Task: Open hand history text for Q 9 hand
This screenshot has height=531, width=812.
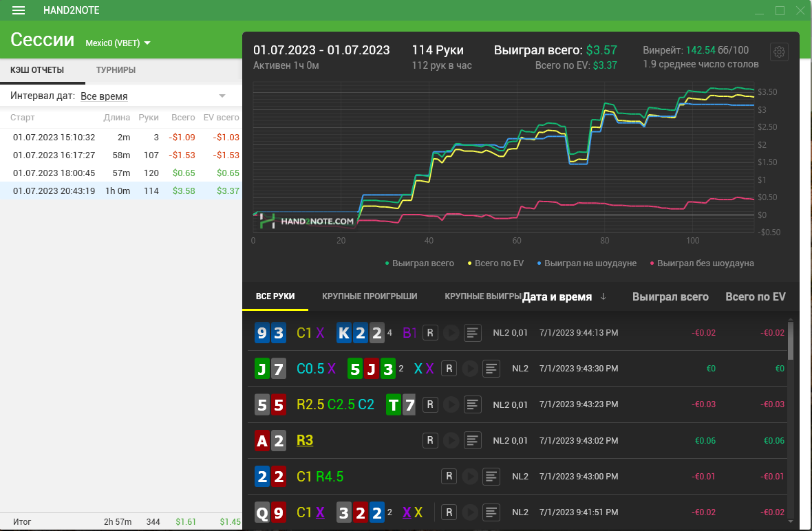Action: point(491,512)
